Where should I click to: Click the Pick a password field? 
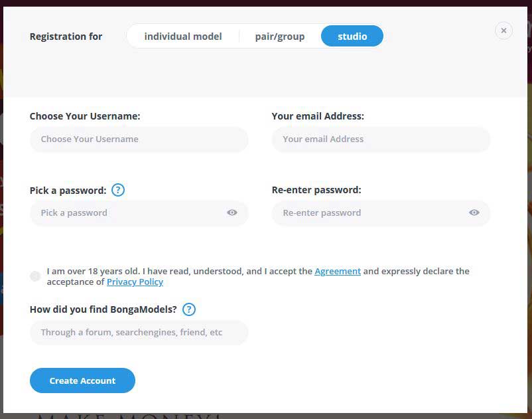coord(133,212)
